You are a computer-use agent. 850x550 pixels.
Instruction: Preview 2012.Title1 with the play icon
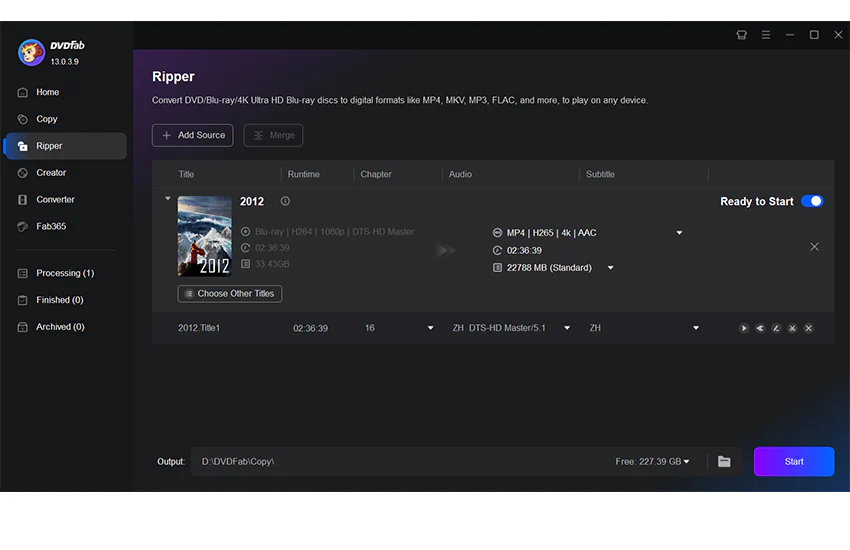coord(744,328)
